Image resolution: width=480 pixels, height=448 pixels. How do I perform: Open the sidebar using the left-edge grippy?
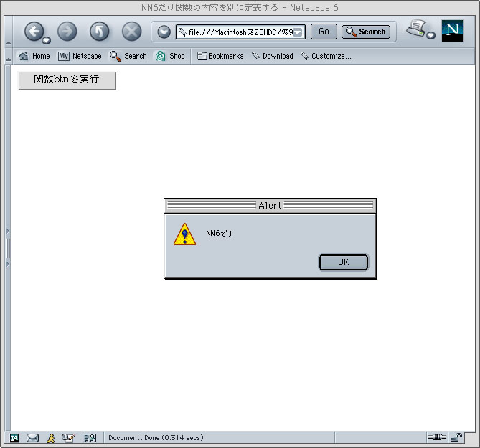[x=8, y=248]
